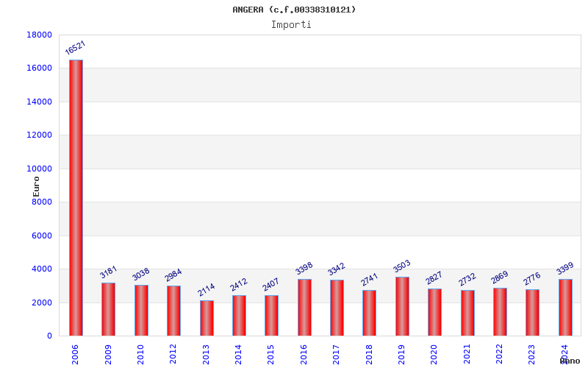
Task: Click the Importi subtitle
Action: point(291,25)
